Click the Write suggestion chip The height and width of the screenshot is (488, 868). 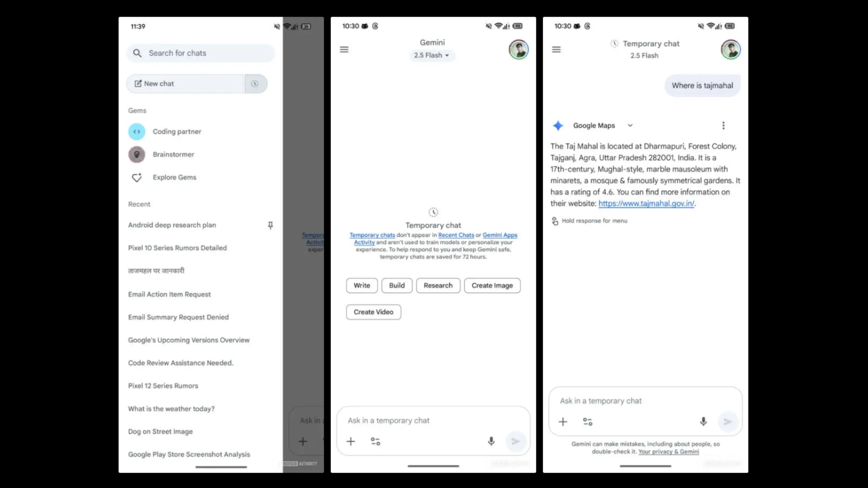362,286
